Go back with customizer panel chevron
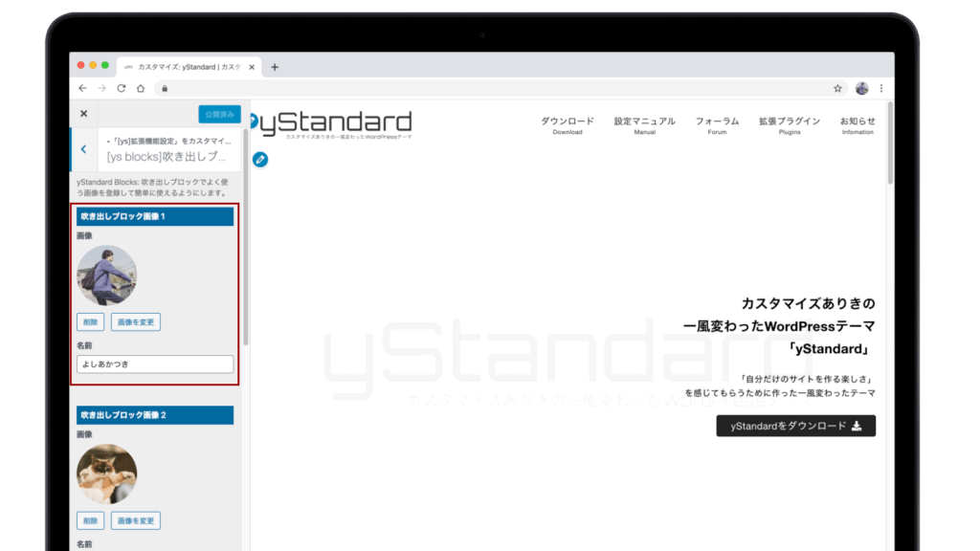The height and width of the screenshot is (551, 980). click(84, 149)
